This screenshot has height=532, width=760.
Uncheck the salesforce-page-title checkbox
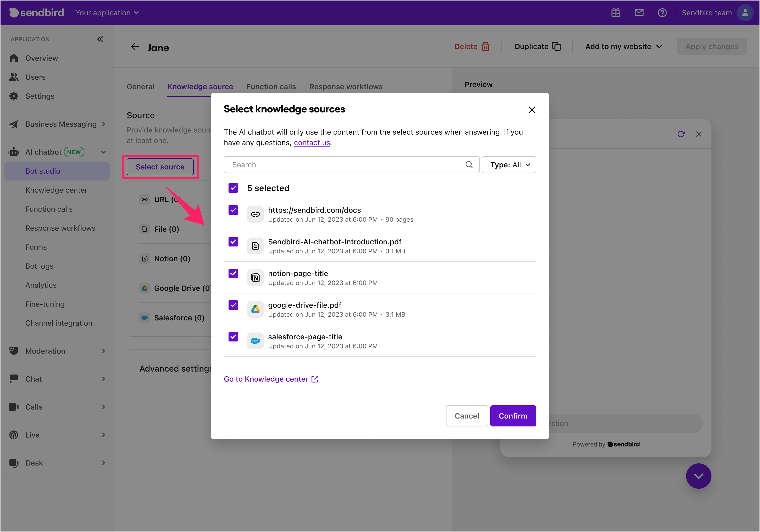(233, 337)
